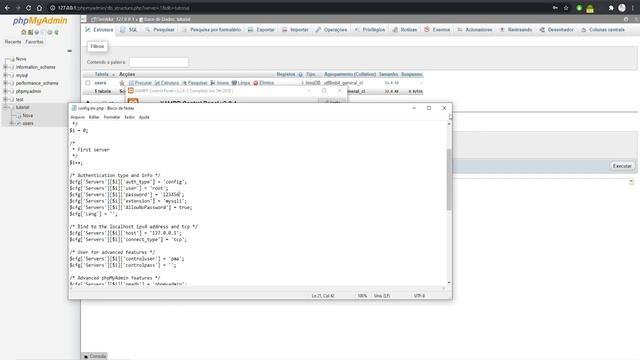640x360 pixels.
Task: Open the Operações tab
Action: (331, 30)
